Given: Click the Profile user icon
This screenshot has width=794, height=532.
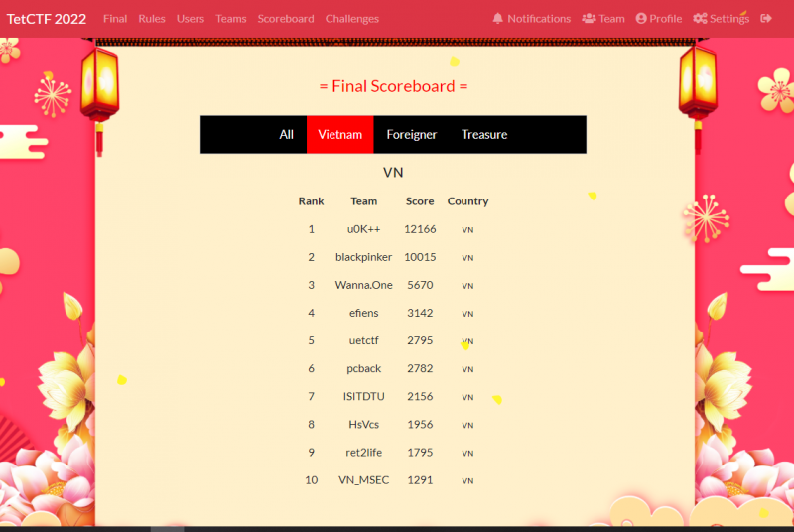Looking at the screenshot, I should click(x=641, y=19).
